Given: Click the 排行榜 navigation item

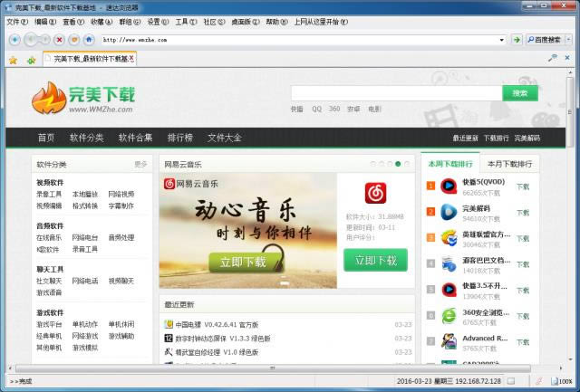Looking at the screenshot, I should point(179,138).
